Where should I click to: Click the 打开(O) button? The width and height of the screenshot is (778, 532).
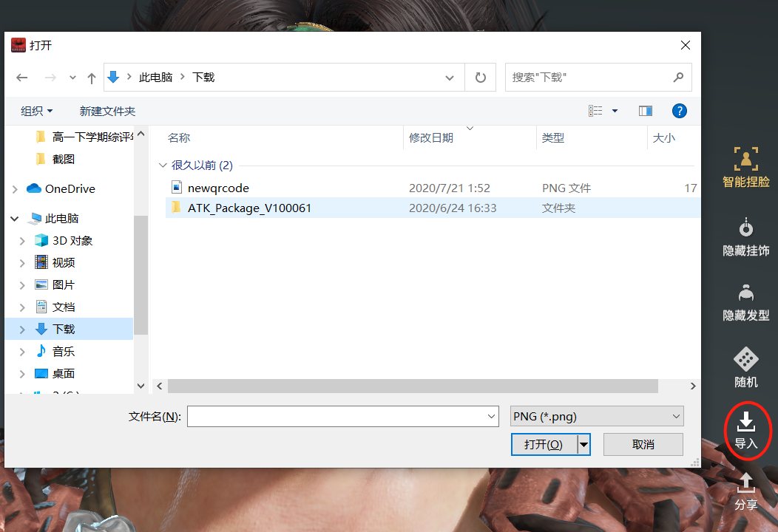(x=544, y=444)
